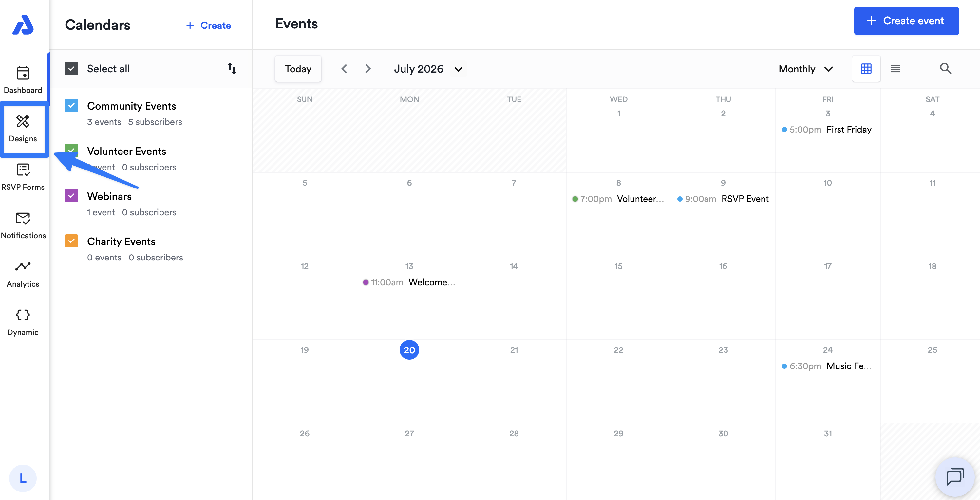
Task: Open the 6:30pm Music Fe... event
Action: point(826,366)
